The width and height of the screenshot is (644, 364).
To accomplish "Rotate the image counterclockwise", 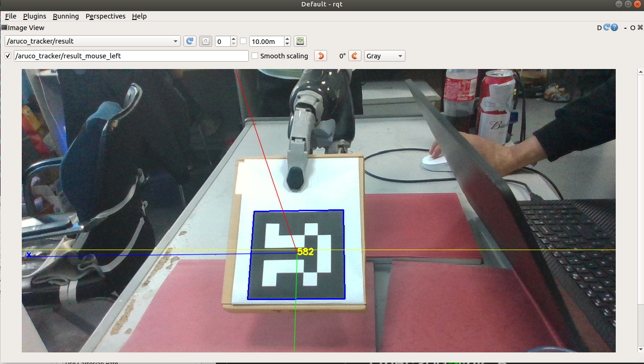I will [320, 56].
